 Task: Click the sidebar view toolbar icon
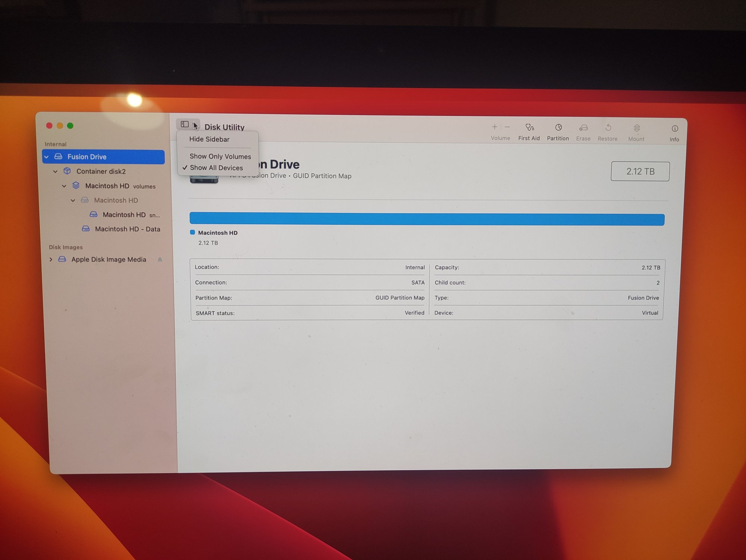[x=185, y=124]
